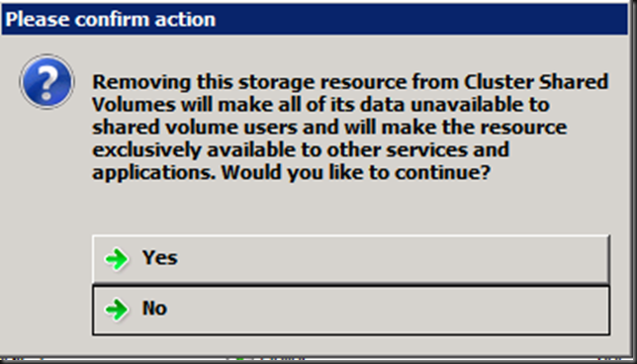Click the word "applications." in the message
The image size is (637, 364).
[x=154, y=172]
